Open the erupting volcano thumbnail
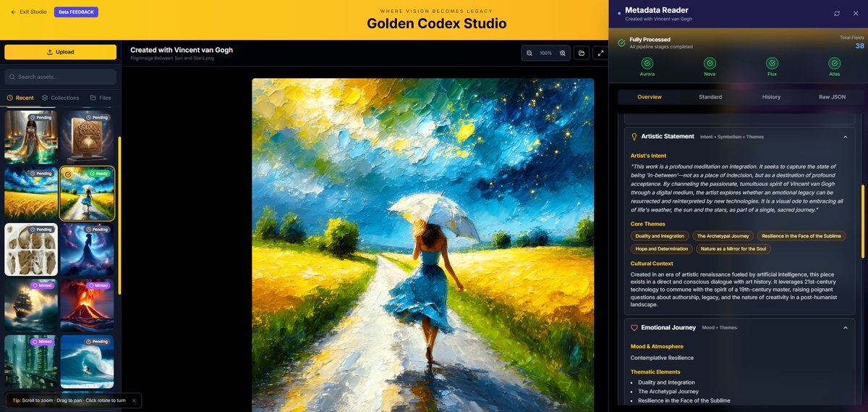Image resolution: width=868 pixels, height=412 pixels. tap(88, 306)
